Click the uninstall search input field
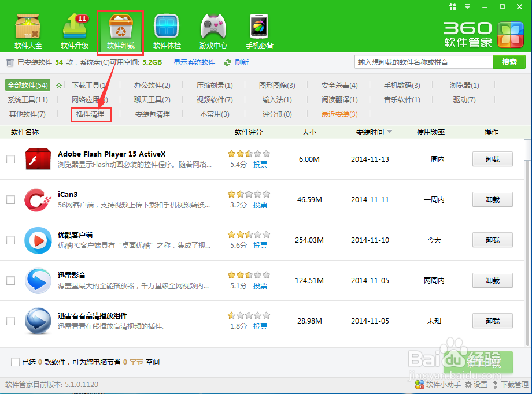 tap(424, 62)
